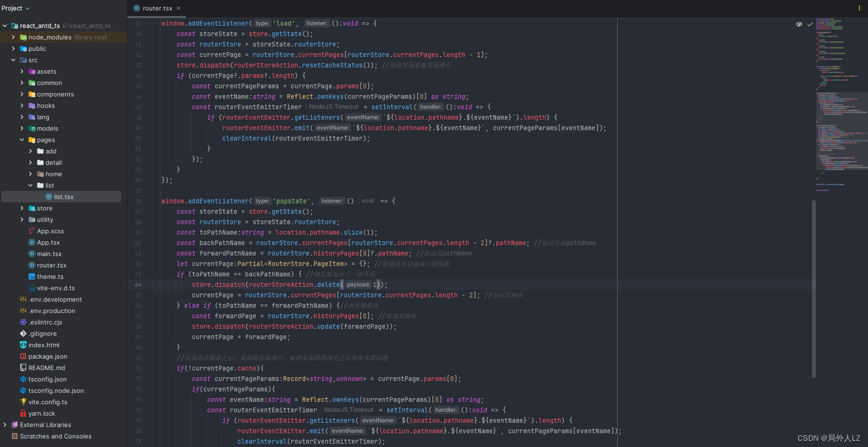Click the package.json file icon
This screenshot has height=447, width=868.
(23, 356)
